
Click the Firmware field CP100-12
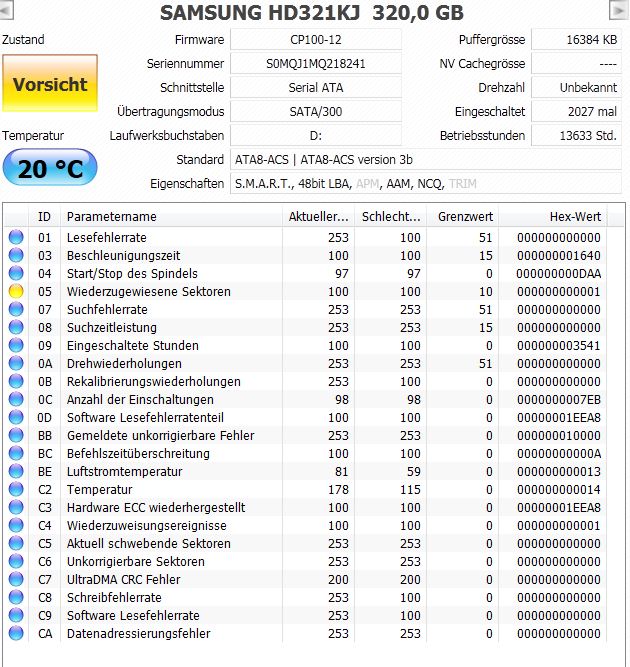coord(316,40)
